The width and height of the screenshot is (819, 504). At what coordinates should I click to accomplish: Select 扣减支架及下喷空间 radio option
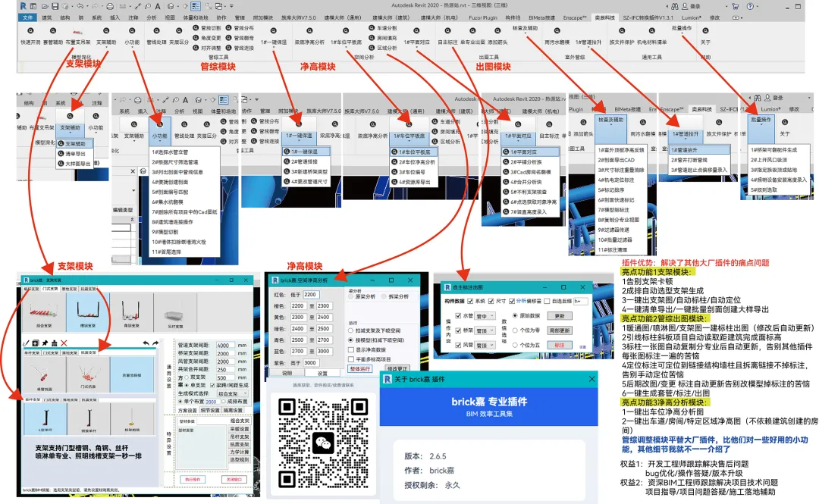pyautogui.click(x=351, y=330)
